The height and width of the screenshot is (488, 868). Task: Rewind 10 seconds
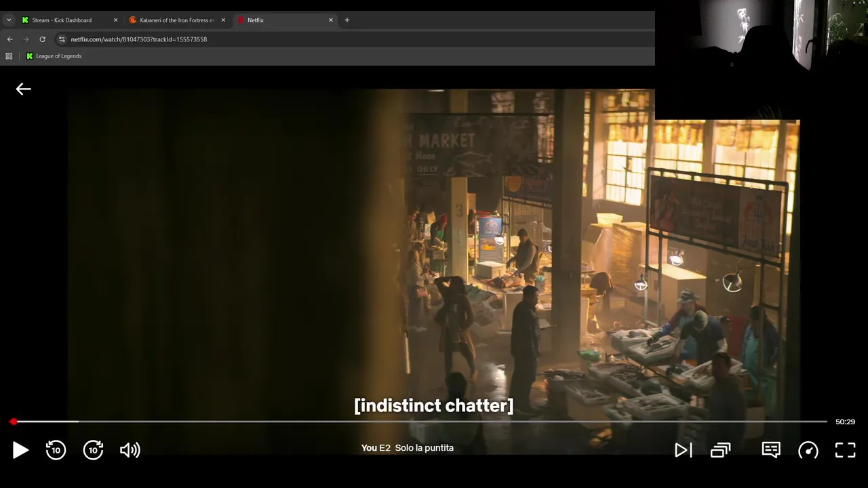click(56, 449)
